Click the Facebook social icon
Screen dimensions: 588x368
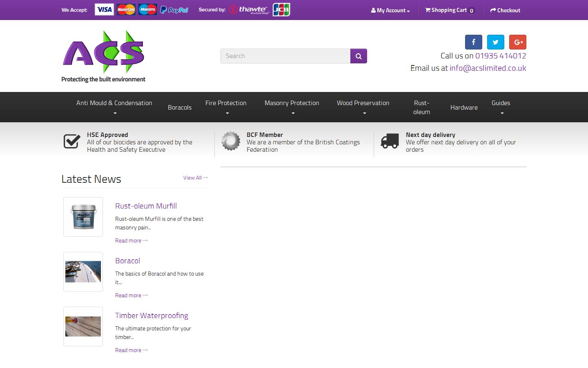click(473, 42)
